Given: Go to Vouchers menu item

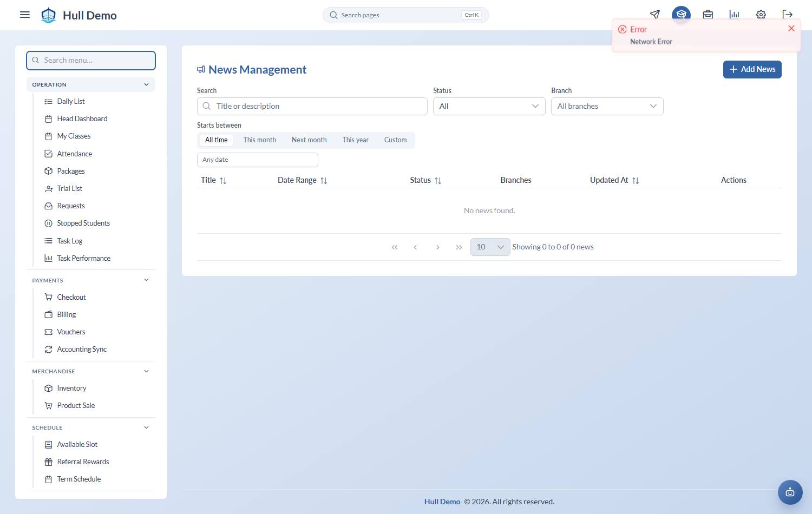Looking at the screenshot, I should [71, 332].
